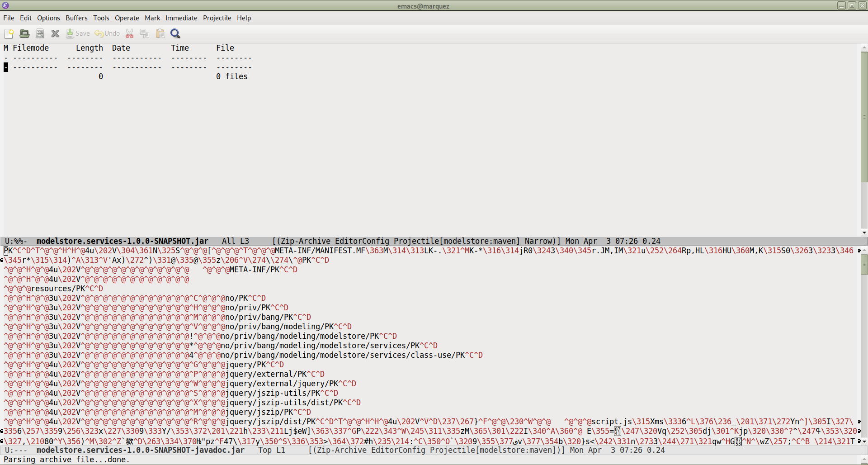Click the labeled Save toolbar icon
This screenshot has width=868, height=465.
tap(77, 33)
